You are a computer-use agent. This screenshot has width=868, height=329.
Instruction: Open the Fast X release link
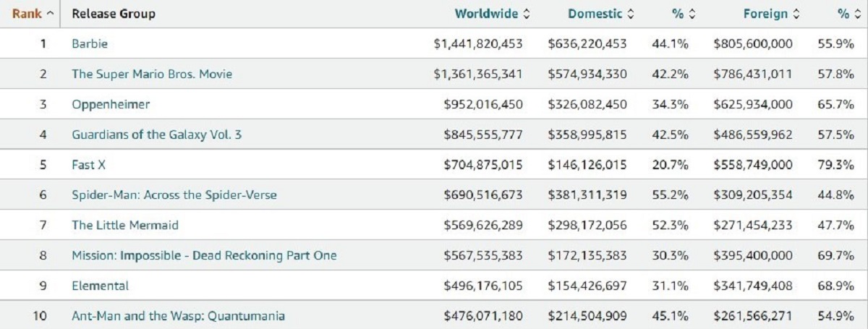(88, 165)
